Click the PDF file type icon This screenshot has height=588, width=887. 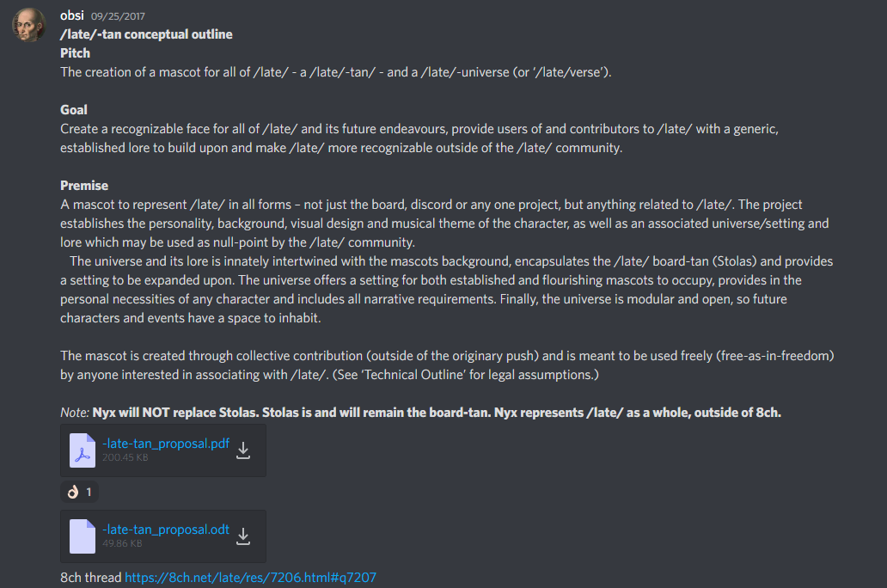(83, 450)
